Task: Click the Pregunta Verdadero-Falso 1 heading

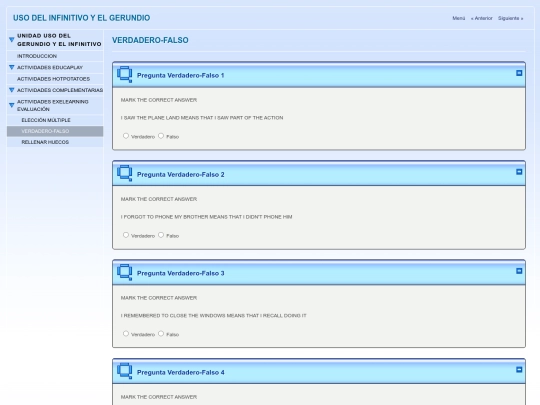Action: coord(180,75)
